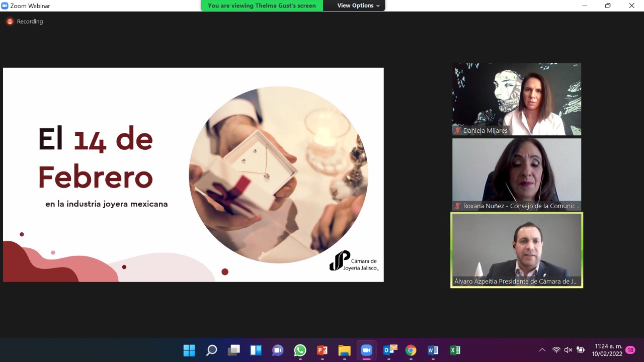Select Daniela Mijares video thumbnail
The width and height of the screenshot is (644, 362).
(x=516, y=99)
